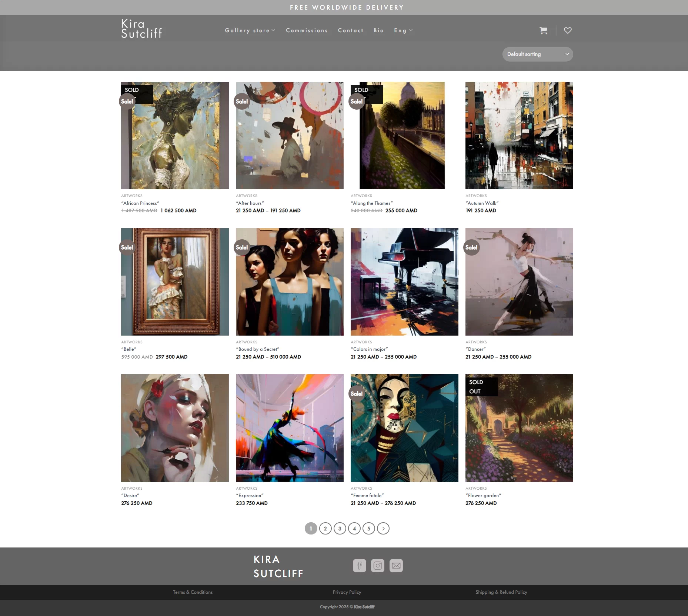Click the wishlist heart icon
The image size is (688, 616).
coord(568,31)
